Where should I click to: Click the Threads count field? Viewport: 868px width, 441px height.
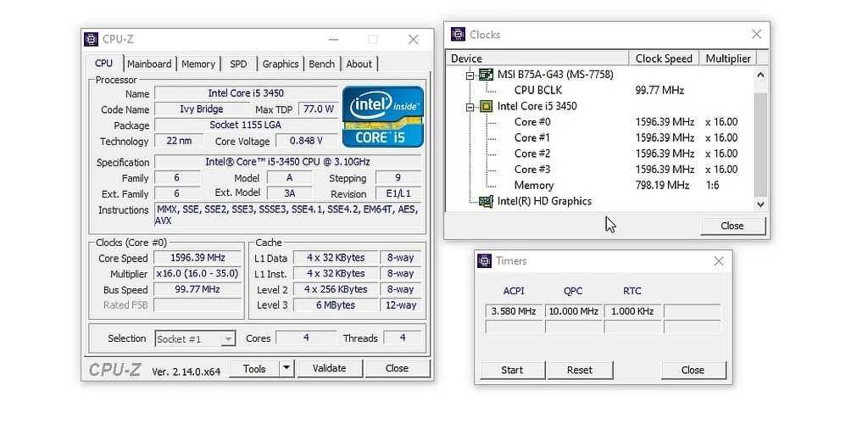tap(403, 338)
